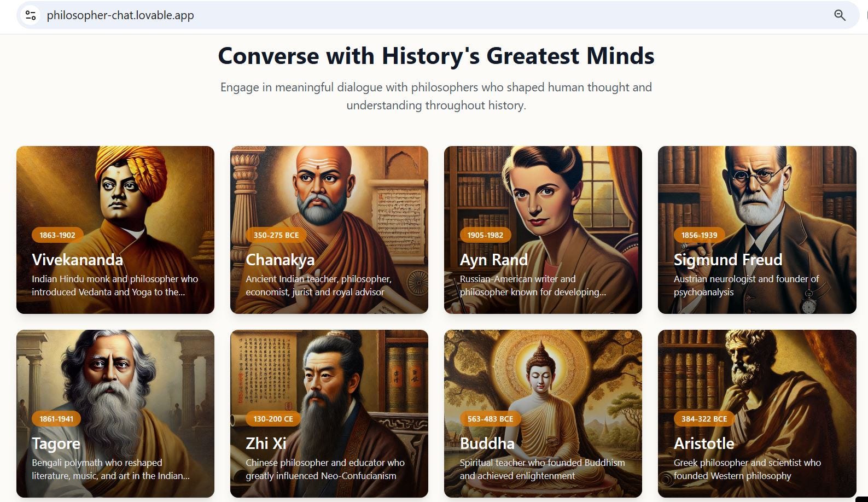
Task: Open the Vivekananda philosopher card
Action: [x=115, y=230]
